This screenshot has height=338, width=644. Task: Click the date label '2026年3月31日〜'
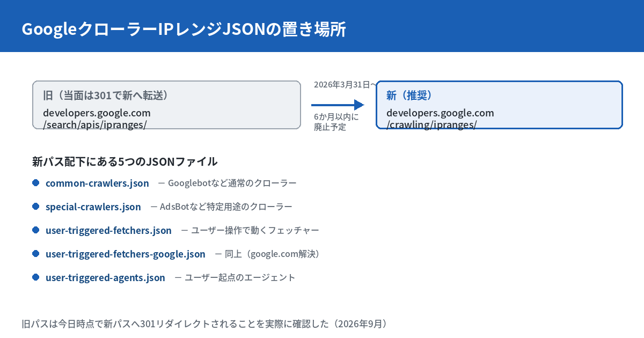tap(345, 84)
